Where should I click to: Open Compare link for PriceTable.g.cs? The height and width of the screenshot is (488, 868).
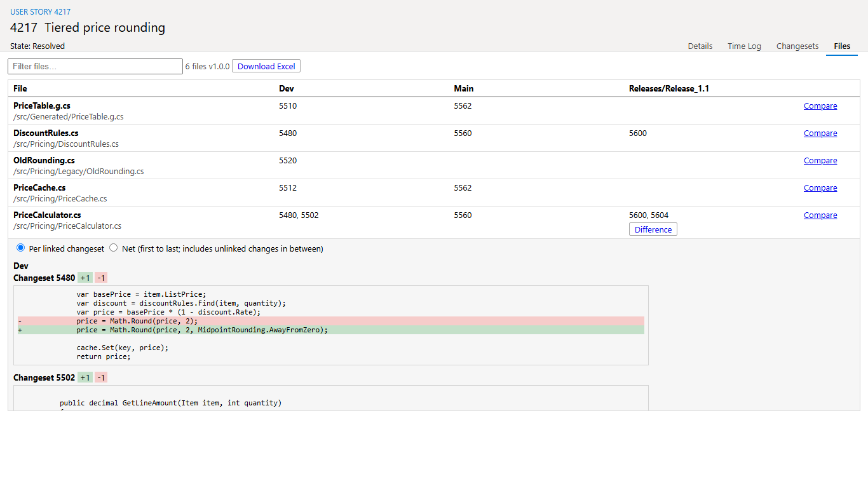[x=820, y=106]
